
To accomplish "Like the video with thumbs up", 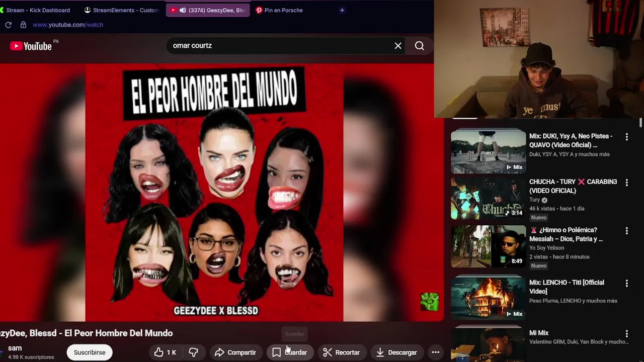I will pyautogui.click(x=165, y=352).
